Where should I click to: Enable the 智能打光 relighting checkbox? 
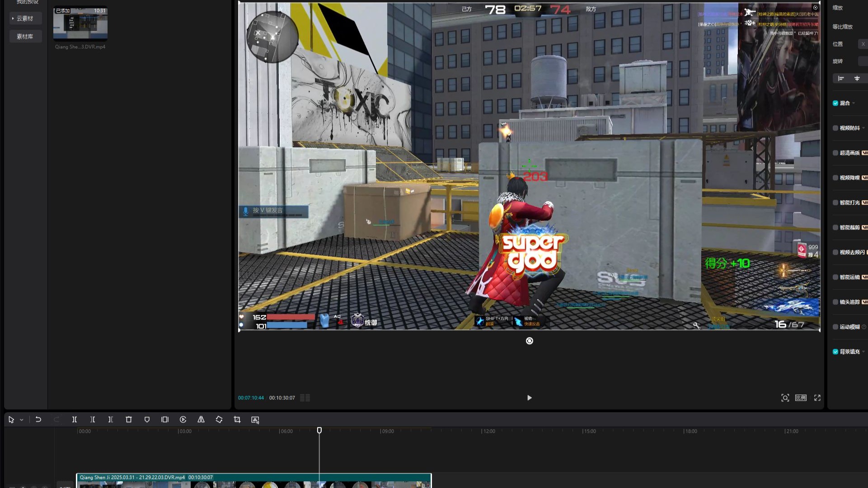[835, 202]
